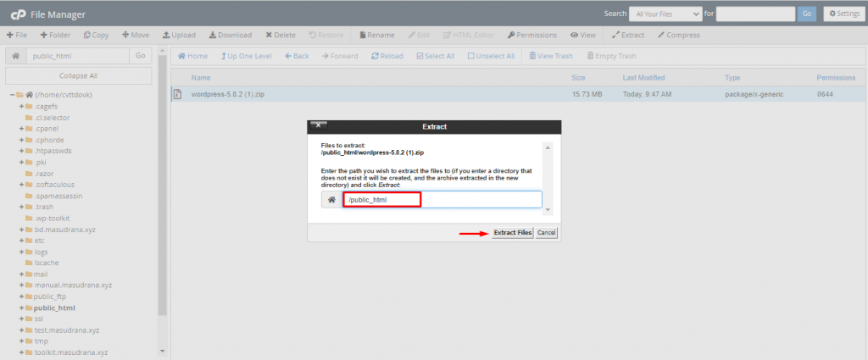
Task: Sort files by Size column header
Action: pos(578,78)
